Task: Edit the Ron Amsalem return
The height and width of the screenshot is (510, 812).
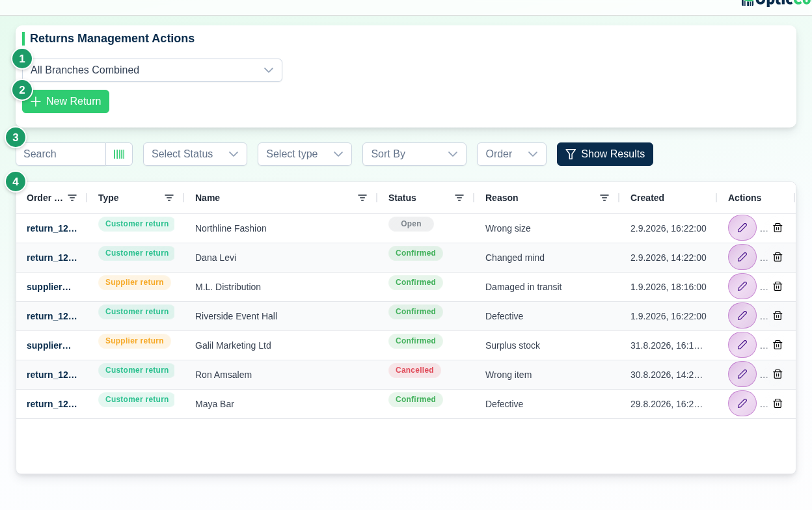Action: [x=742, y=374]
